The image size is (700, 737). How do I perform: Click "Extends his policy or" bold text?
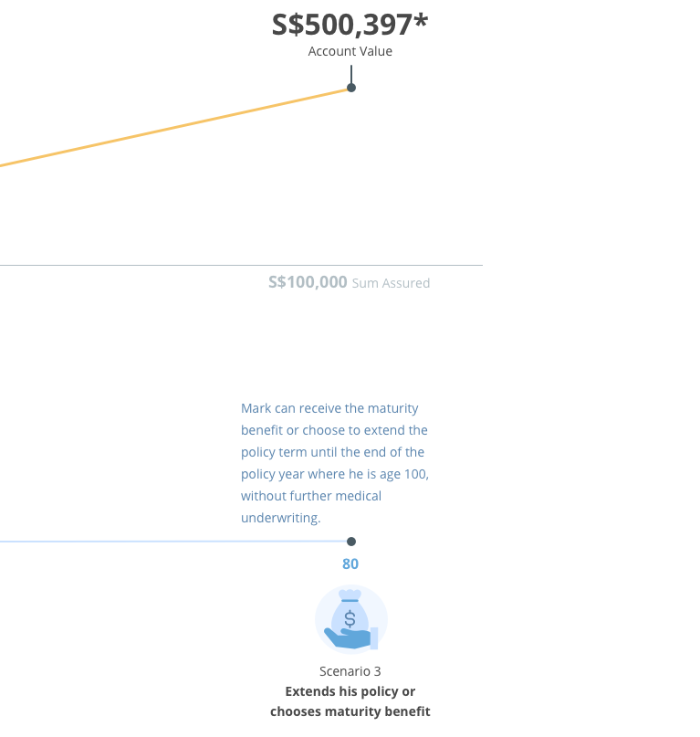[350, 691]
